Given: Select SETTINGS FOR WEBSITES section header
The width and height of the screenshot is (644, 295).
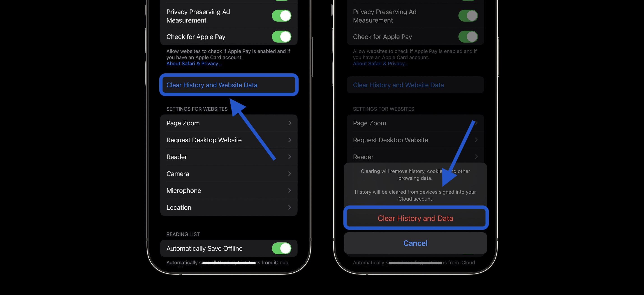Looking at the screenshot, I should [197, 109].
